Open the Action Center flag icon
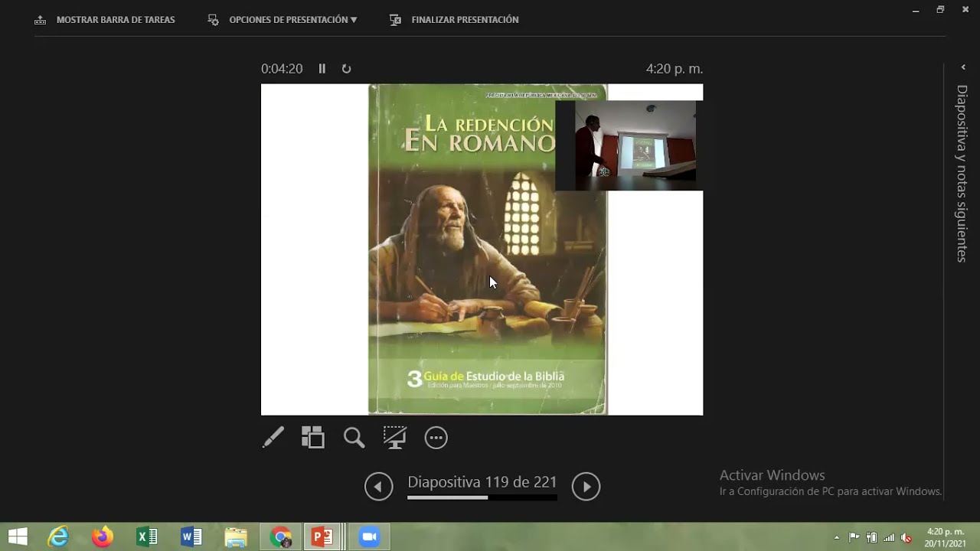This screenshot has width=980, height=551. [854, 538]
